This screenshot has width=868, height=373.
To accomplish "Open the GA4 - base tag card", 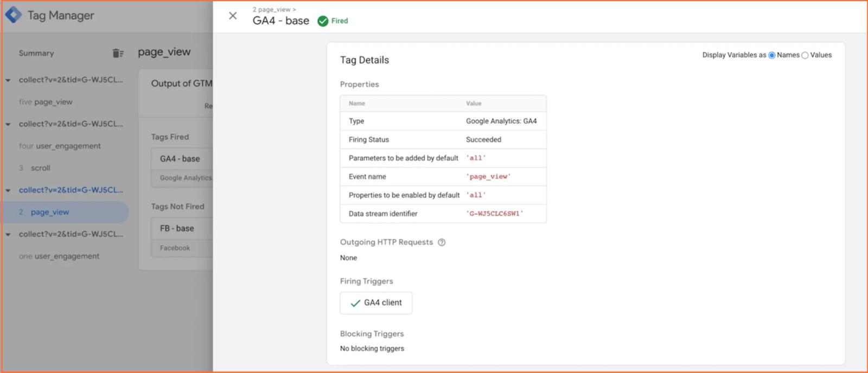I will click(x=182, y=168).
